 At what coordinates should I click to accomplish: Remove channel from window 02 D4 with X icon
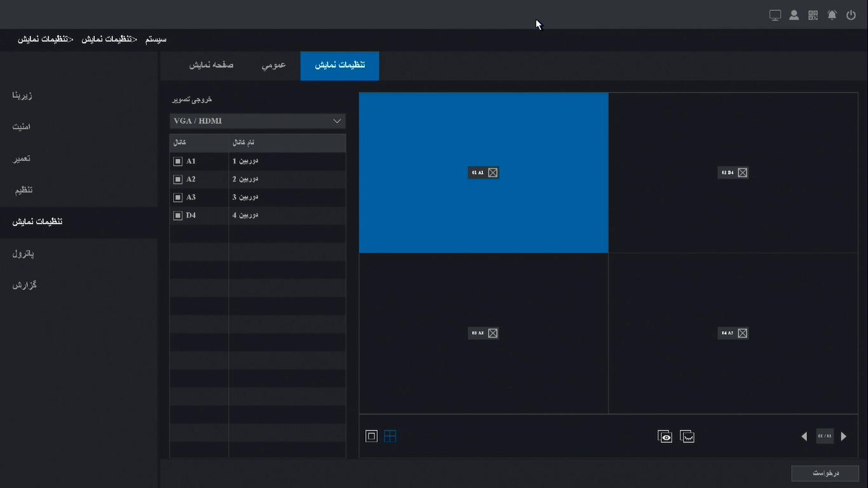(742, 172)
